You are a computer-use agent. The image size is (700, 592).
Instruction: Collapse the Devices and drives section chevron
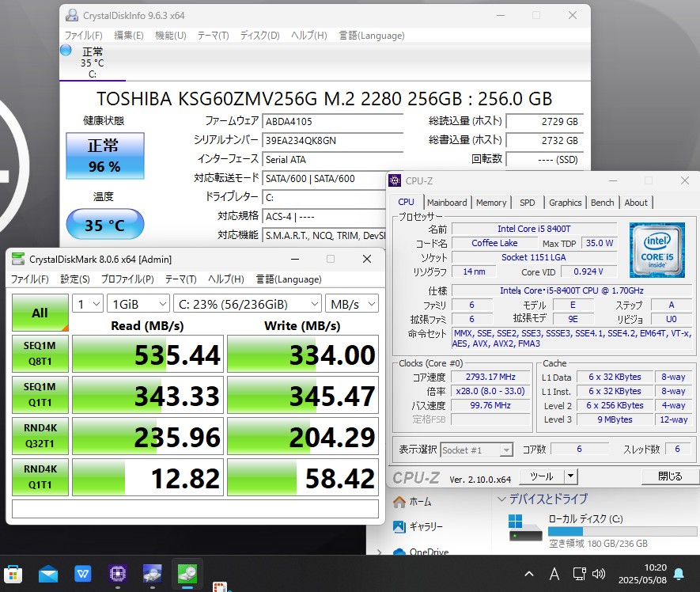(501, 499)
